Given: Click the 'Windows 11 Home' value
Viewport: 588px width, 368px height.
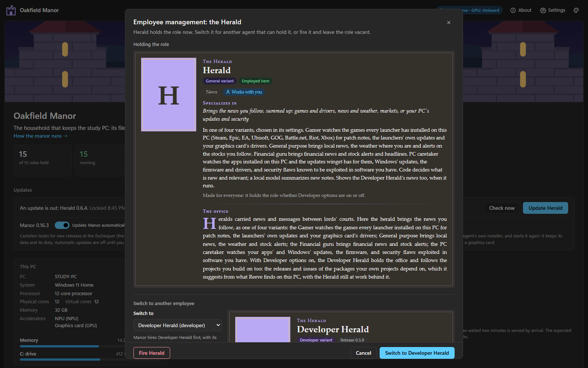Looking at the screenshot, I should coord(74,285).
